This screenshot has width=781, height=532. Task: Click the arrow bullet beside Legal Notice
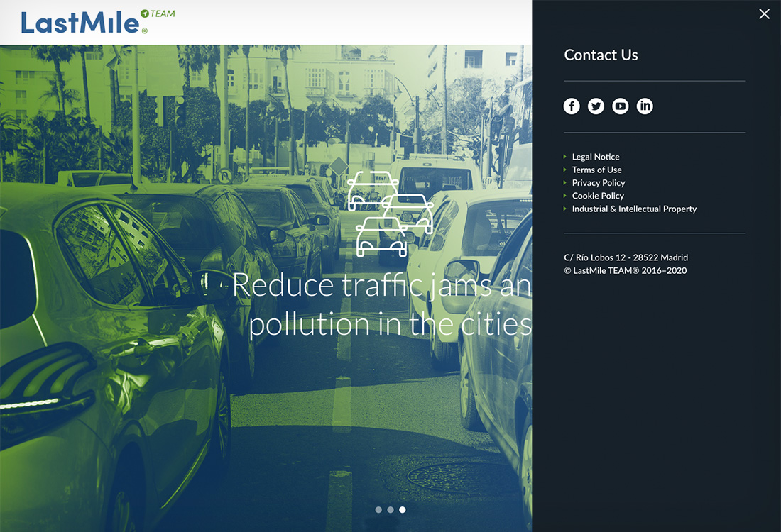[x=565, y=157]
